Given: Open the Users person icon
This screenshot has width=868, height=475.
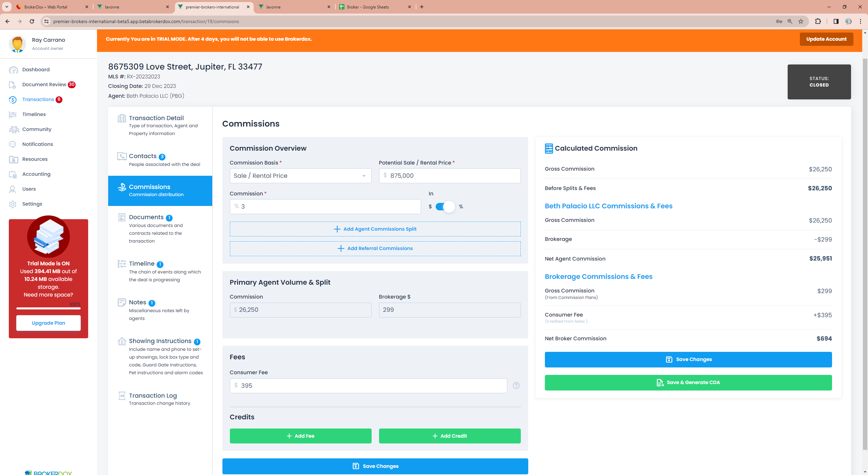Looking at the screenshot, I should tap(13, 189).
